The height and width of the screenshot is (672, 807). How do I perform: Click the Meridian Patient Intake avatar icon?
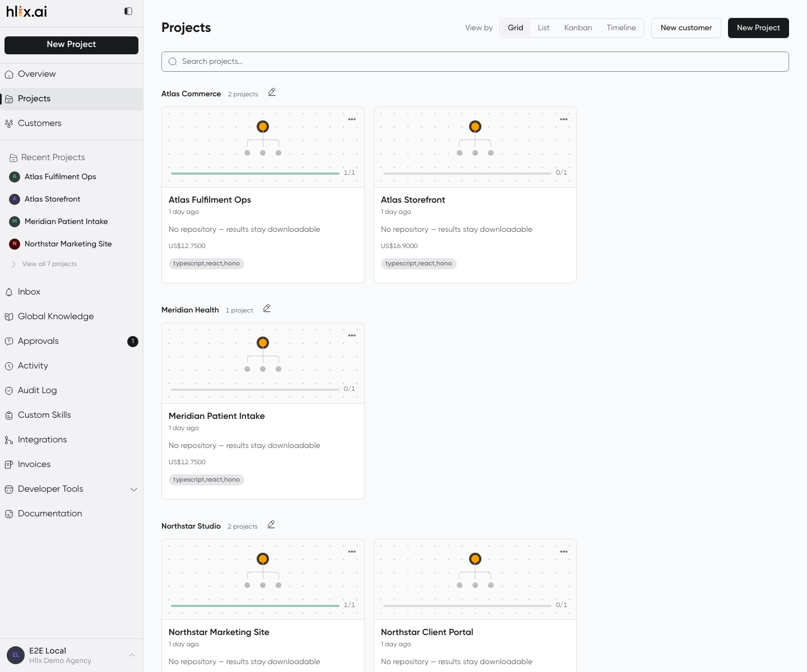[x=15, y=222]
